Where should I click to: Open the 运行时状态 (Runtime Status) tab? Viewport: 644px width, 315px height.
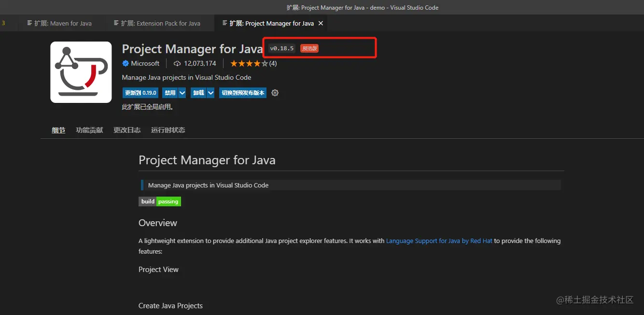click(x=168, y=130)
